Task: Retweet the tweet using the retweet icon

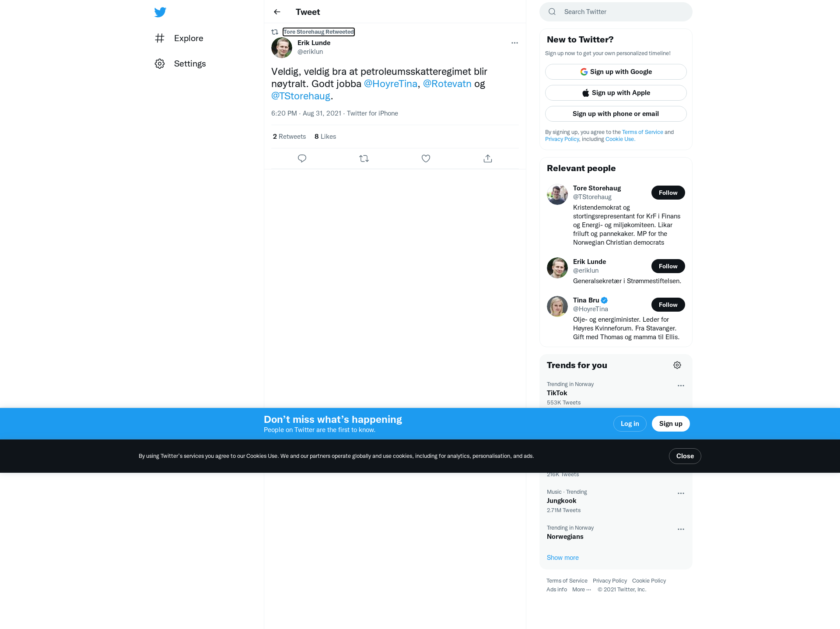Action: point(364,158)
